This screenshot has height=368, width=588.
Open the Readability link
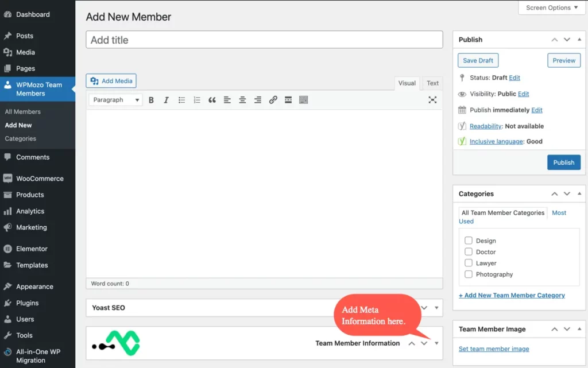[486, 126]
